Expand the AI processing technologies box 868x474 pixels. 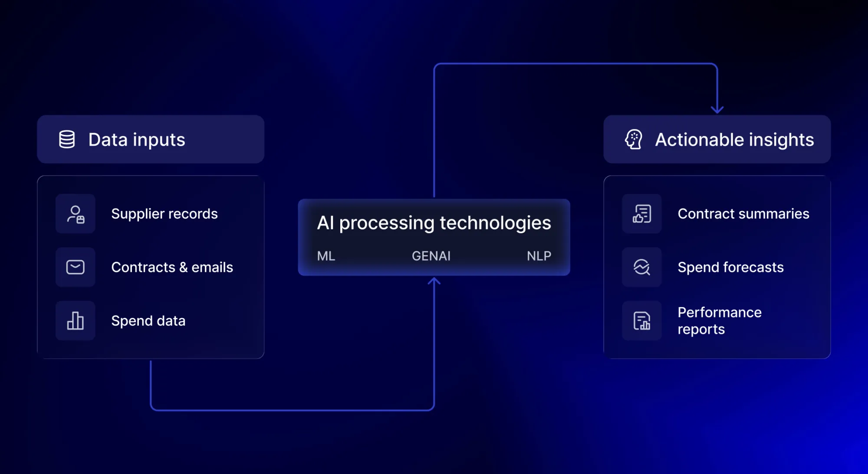(433, 236)
